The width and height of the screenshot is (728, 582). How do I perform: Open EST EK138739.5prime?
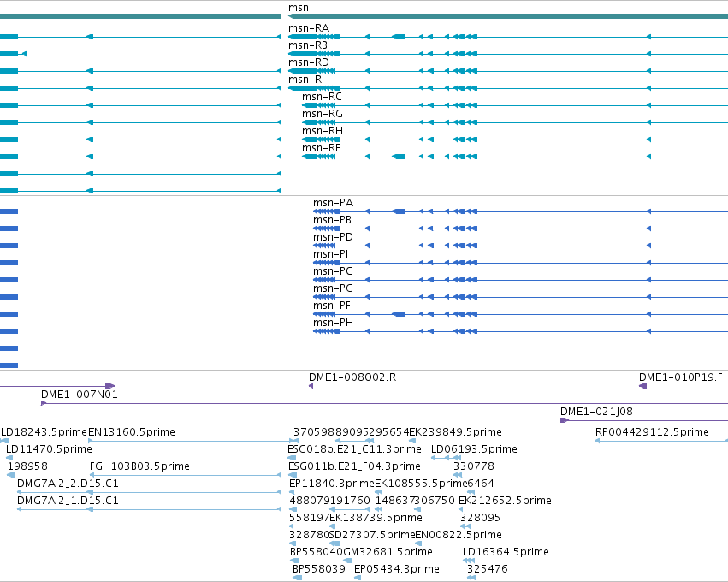click(376, 519)
